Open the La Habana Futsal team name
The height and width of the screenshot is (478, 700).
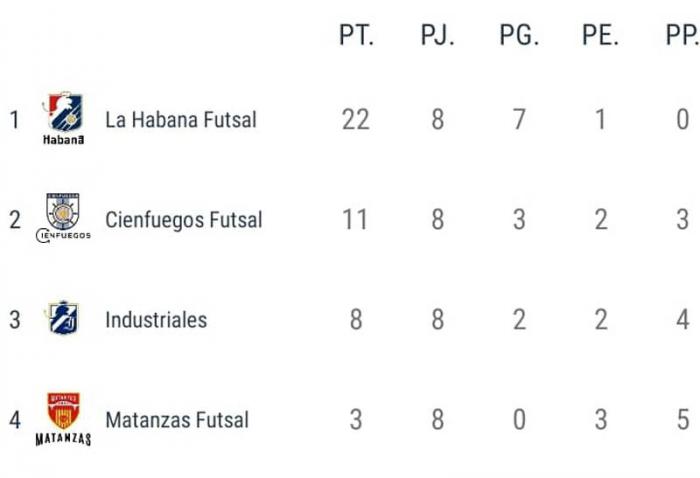(181, 120)
